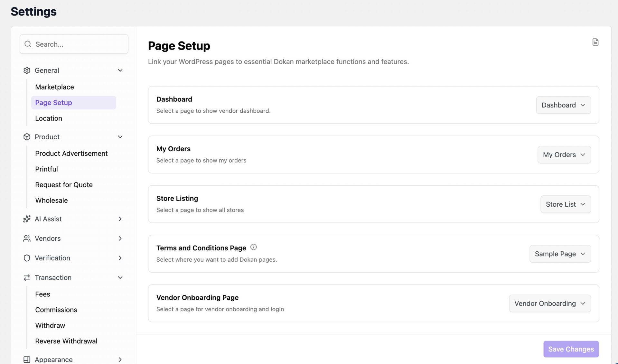Click the Transaction arrows icon
The height and width of the screenshot is (364, 618).
(x=27, y=277)
